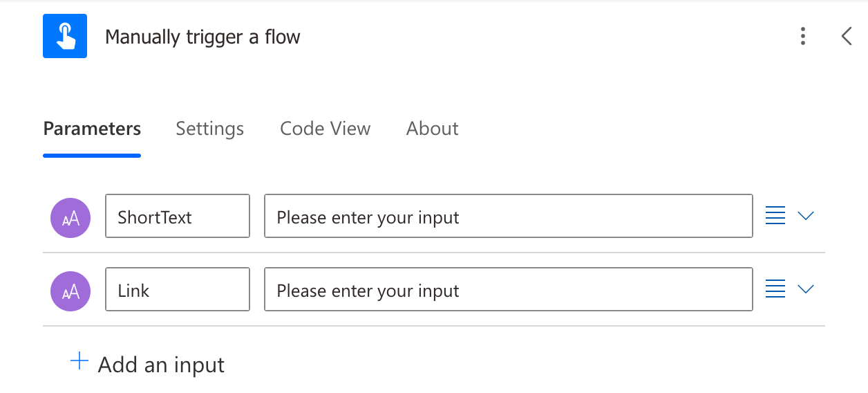Expand the Link row dropdown chevron
The width and height of the screenshot is (868, 393).
[806, 289]
